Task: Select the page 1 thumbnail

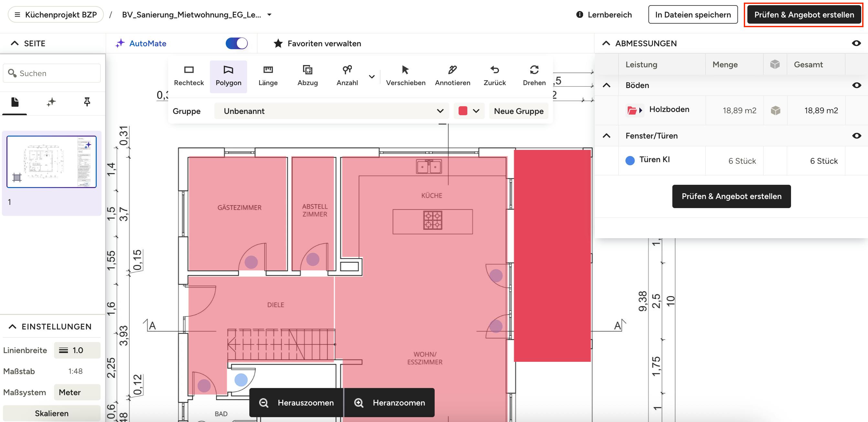Action: tap(51, 162)
